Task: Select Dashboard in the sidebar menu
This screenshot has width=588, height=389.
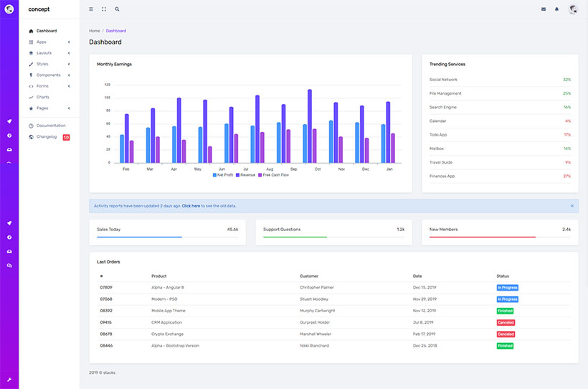Action: click(x=46, y=31)
